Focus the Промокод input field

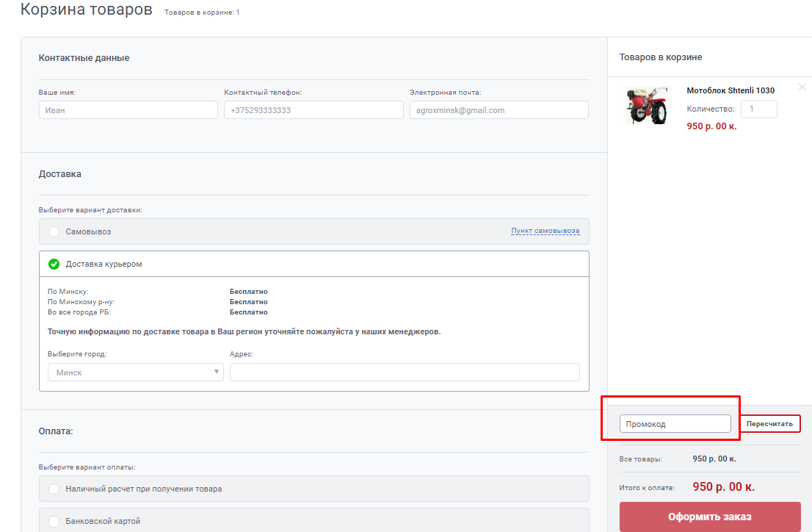coord(675,424)
